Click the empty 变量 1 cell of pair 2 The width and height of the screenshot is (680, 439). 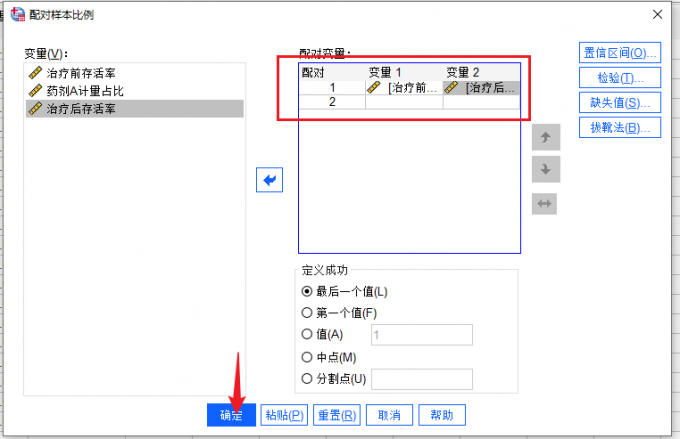click(404, 102)
